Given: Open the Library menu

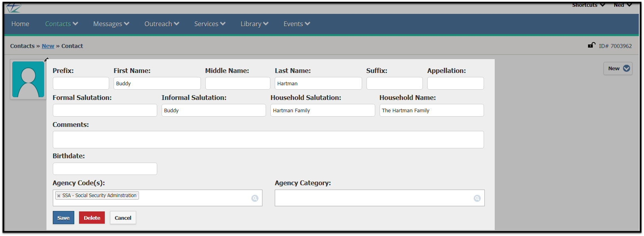Looking at the screenshot, I should [255, 24].
